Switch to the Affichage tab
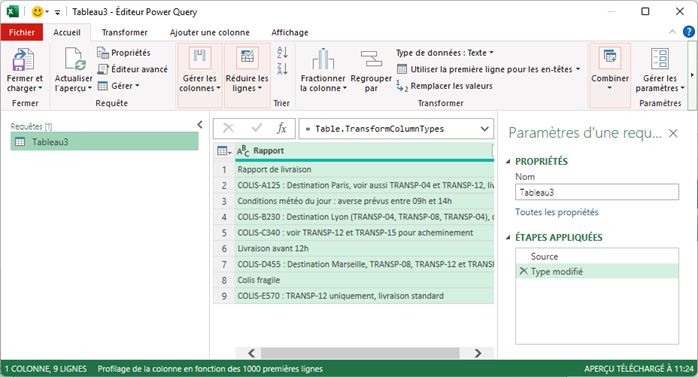Viewport: 698px width, 377px height. point(290,32)
